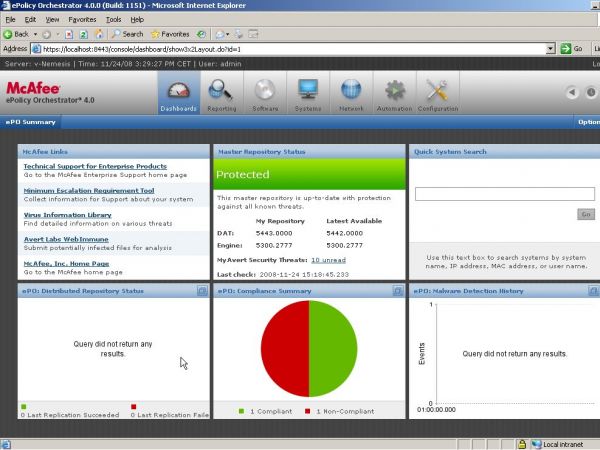Click the browser Stop icon
Image resolution: width=600 pixels, height=450 pixels.
[x=69, y=34]
